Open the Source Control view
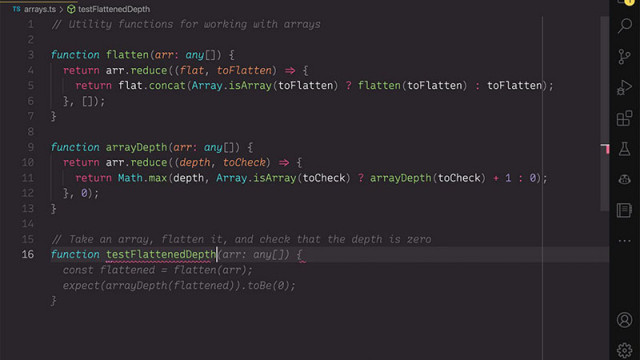Image resolution: width=640 pixels, height=360 pixels. click(x=624, y=57)
